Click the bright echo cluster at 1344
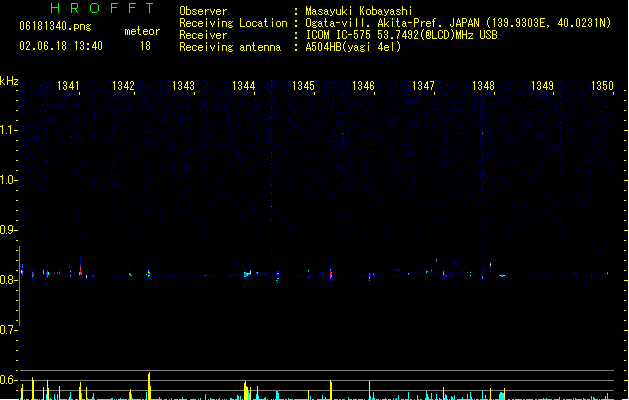The width and height of the screenshot is (629, 400). click(248, 274)
